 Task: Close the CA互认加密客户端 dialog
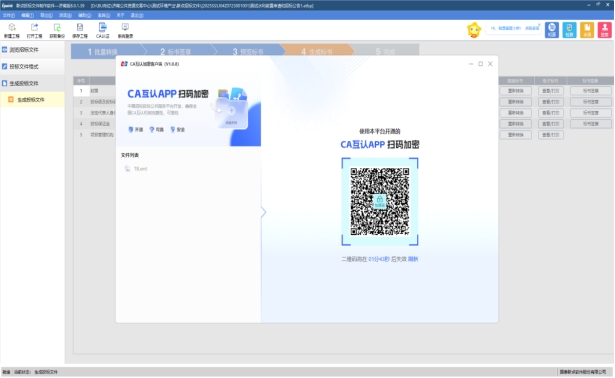[490, 64]
